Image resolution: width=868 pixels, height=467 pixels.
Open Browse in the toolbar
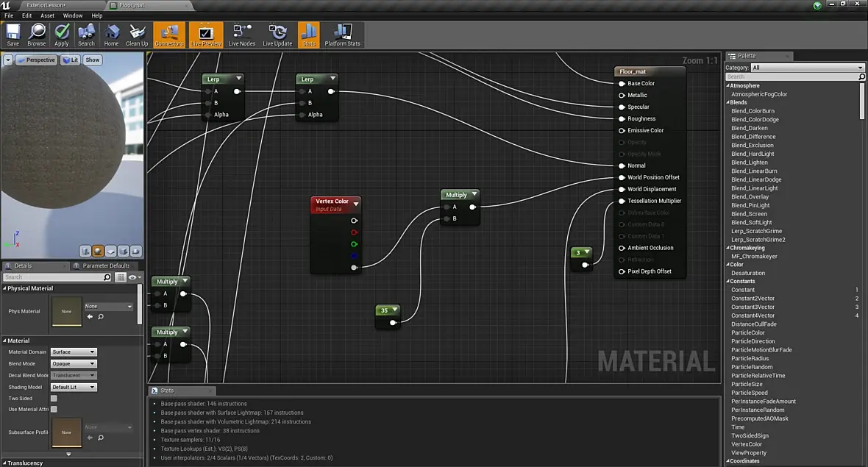(x=37, y=34)
